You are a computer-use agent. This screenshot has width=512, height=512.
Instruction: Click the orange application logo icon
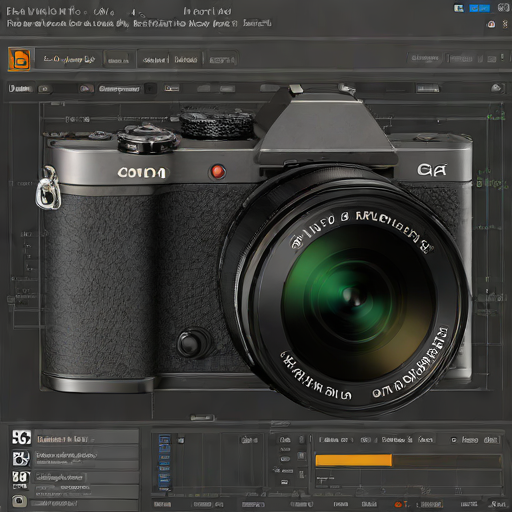[19, 59]
